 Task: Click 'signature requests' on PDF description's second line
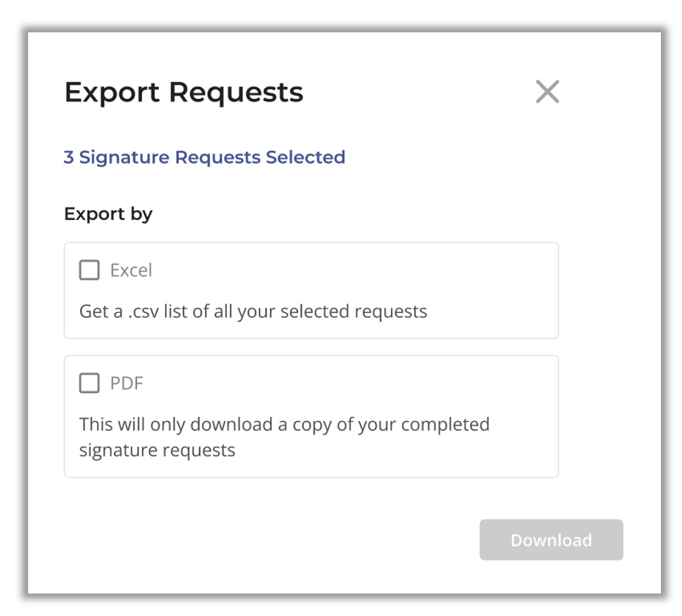click(x=157, y=450)
